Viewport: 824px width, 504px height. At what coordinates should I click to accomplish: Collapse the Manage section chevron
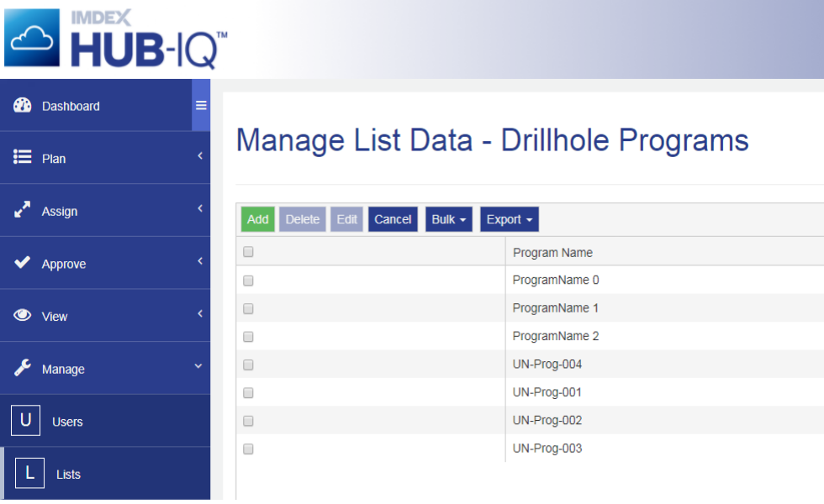tap(198, 366)
